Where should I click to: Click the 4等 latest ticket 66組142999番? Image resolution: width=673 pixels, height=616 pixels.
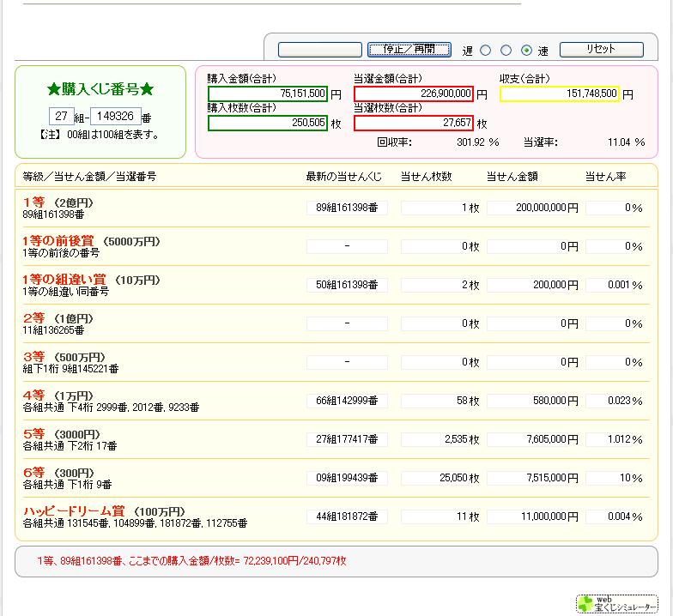pyautogui.click(x=347, y=401)
